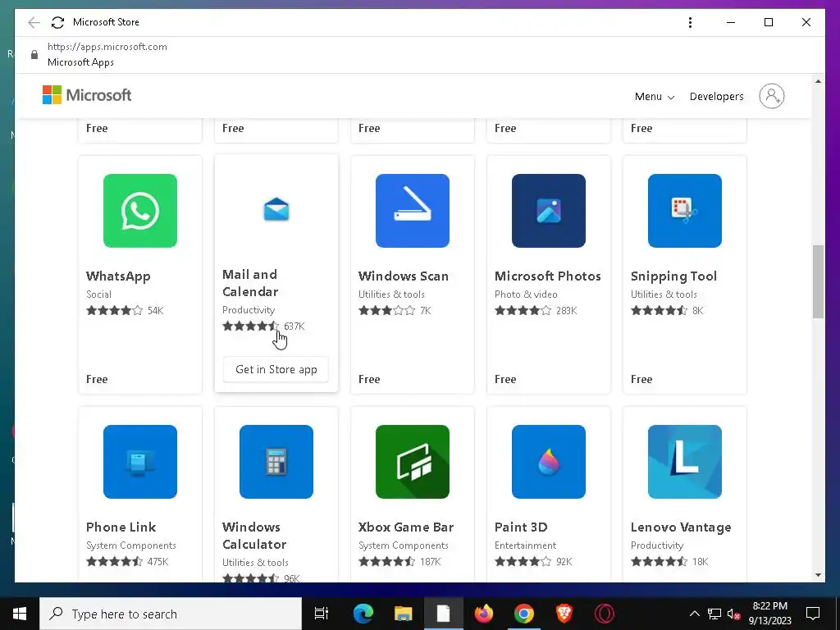Open Task View on the taskbar
Viewport: 840px width, 630px height.
322,614
